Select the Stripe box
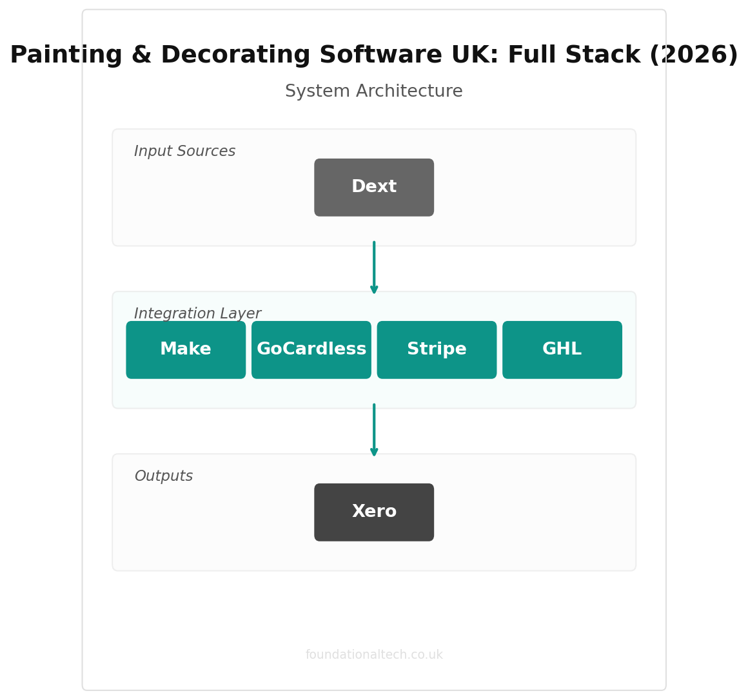Viewport: 748px width, 700px height. tap(437, 349)
